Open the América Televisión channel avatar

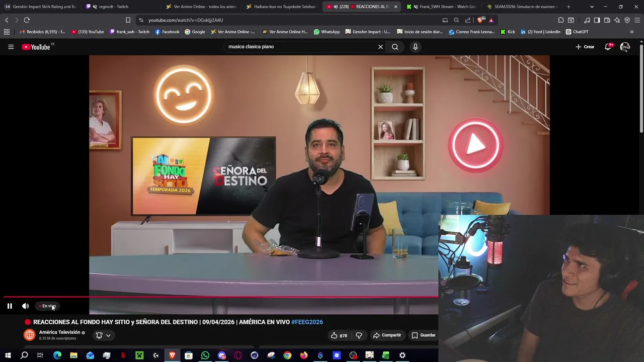[30, 335]
